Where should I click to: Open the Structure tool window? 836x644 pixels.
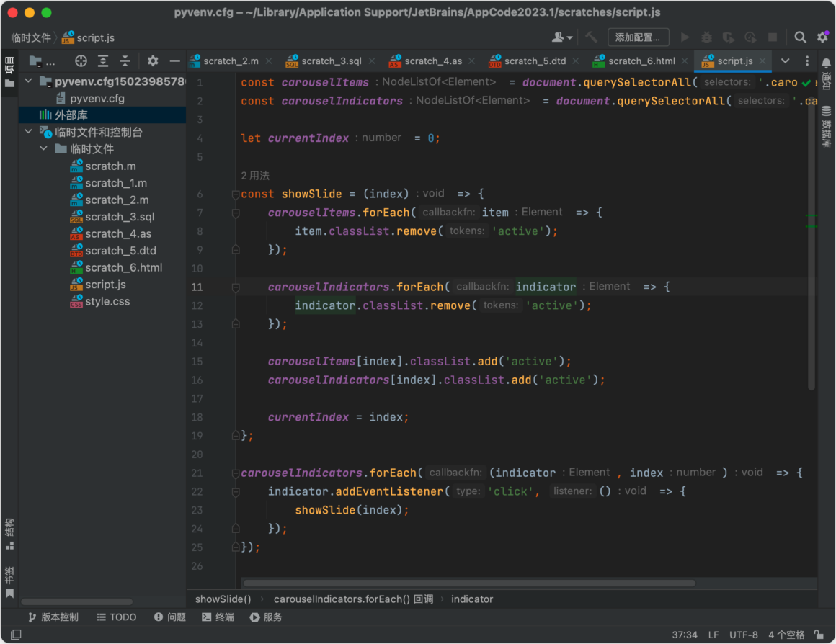[9, 534]
